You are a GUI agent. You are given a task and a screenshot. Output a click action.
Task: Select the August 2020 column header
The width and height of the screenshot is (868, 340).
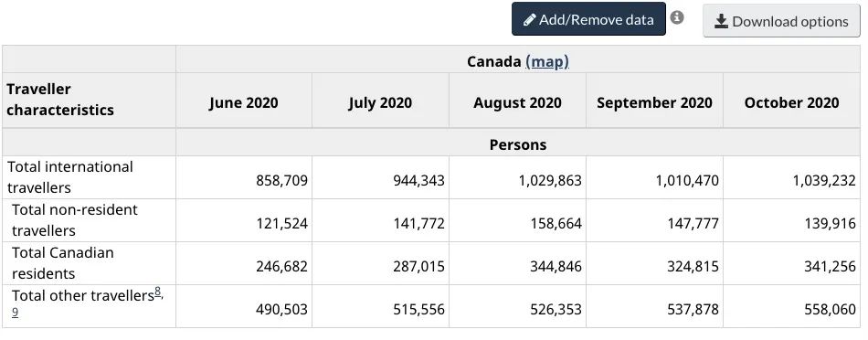pyautogui.click(x=517, y=102)
